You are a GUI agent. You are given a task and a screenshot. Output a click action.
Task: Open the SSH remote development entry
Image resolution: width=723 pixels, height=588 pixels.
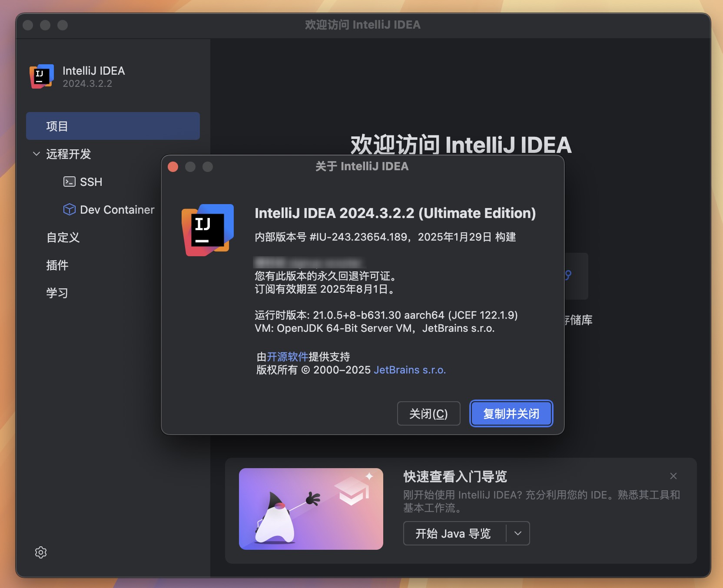91,182
